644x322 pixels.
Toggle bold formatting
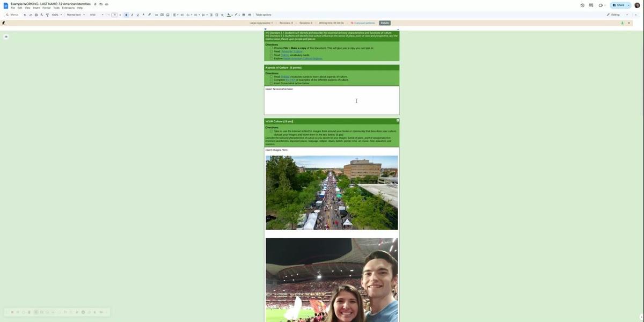coord(126,14)
